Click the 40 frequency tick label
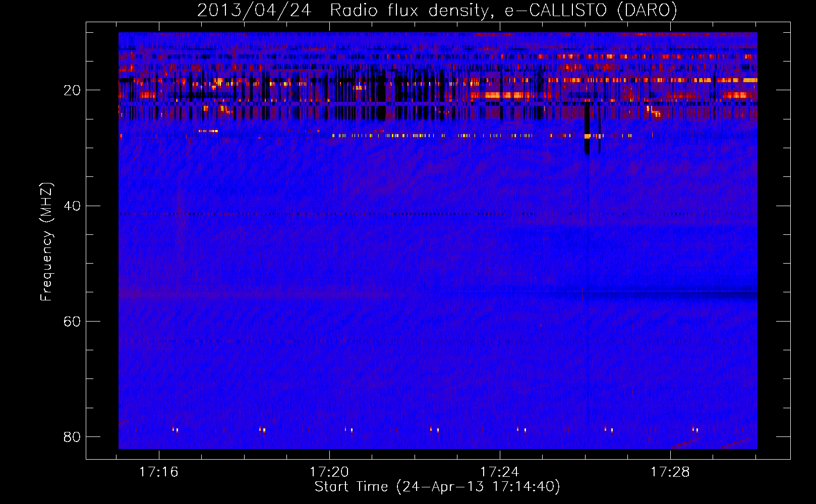This screenshot has height=504, width=816. coord(72,206)
